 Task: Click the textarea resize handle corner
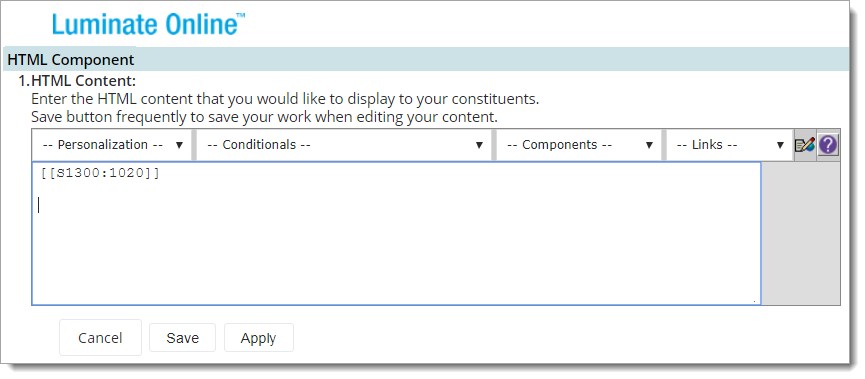[755, 301]
